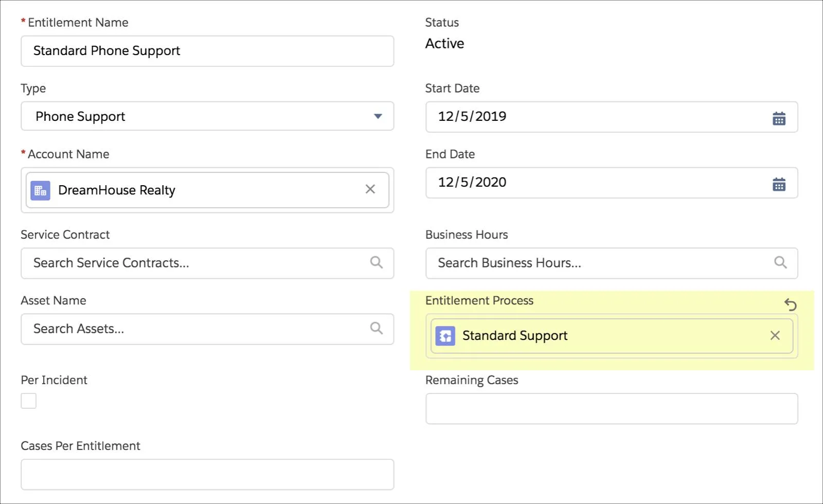Click the Entitlement Process label

point(479,301)
